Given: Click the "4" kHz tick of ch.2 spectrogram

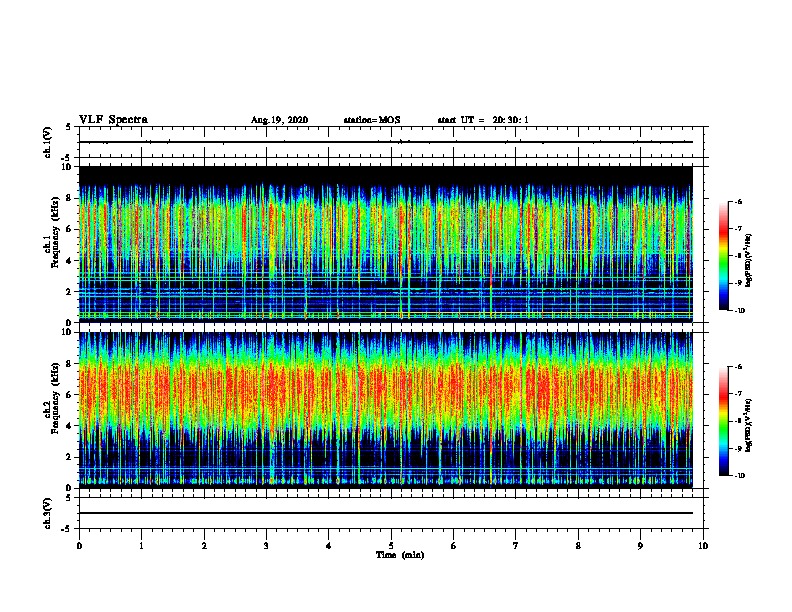Looking at the screenshot, I should coord(70,426).
